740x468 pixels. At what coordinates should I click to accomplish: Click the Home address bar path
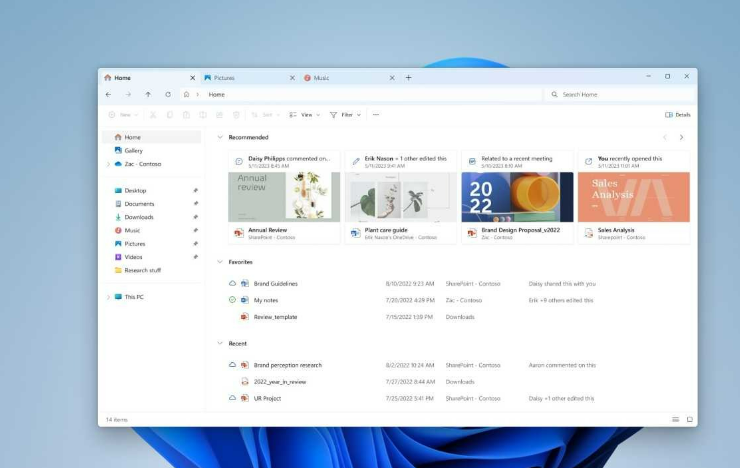point(217,94)
